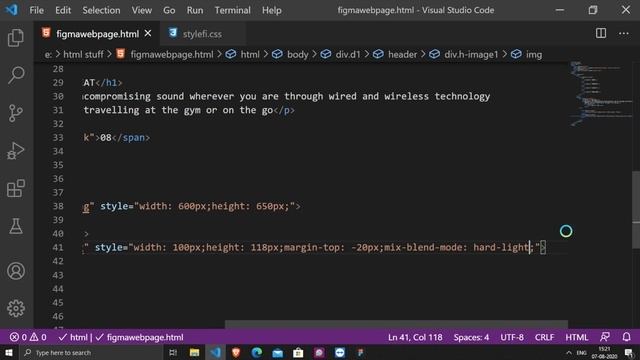Open the Search view in the activity bar

[x=16, y=76]
